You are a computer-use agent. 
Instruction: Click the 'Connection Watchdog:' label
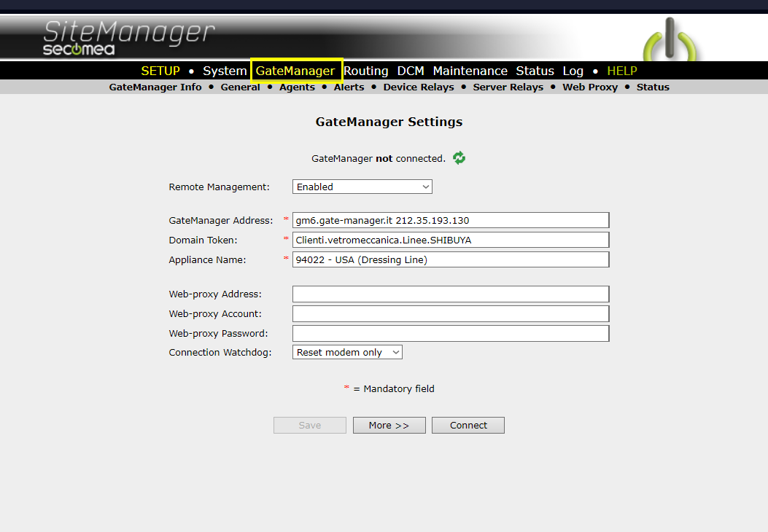(x=220, y=353)
